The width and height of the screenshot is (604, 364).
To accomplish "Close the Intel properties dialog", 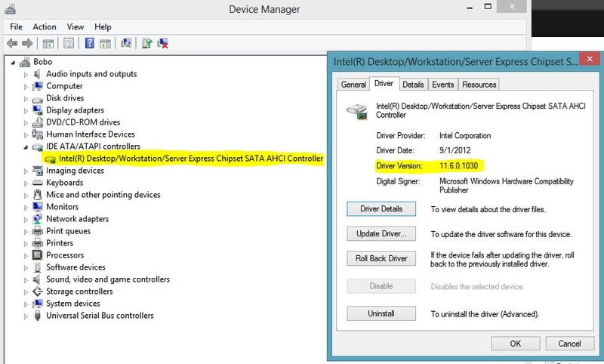I will coord(590,59).
